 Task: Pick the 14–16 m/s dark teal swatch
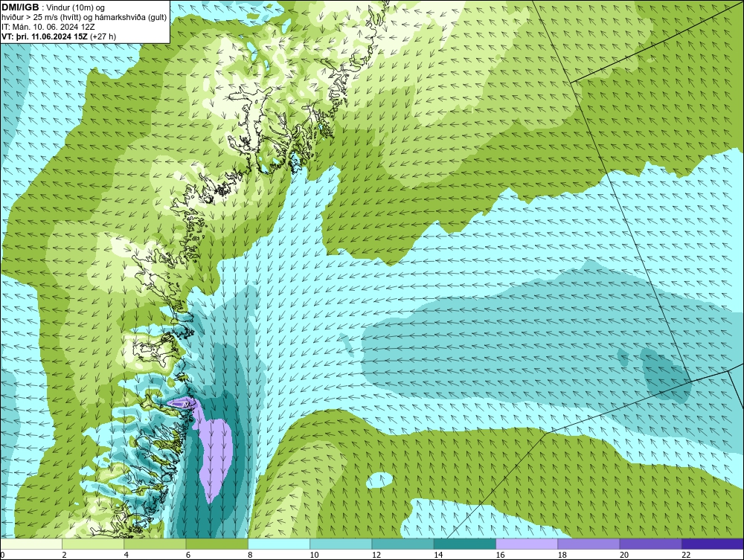pyautogui.click(x=465, y=544)
